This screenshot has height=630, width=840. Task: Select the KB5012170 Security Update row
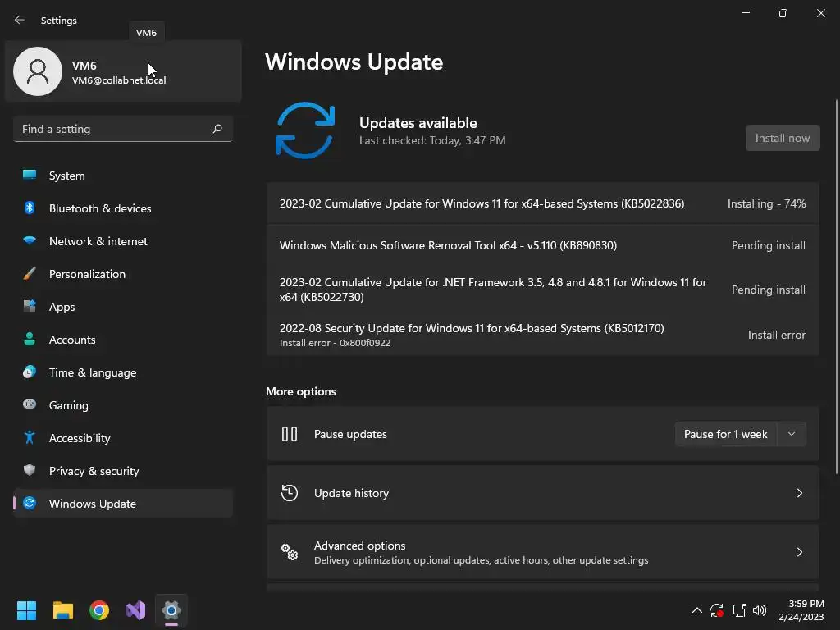(x=543, y=335)
